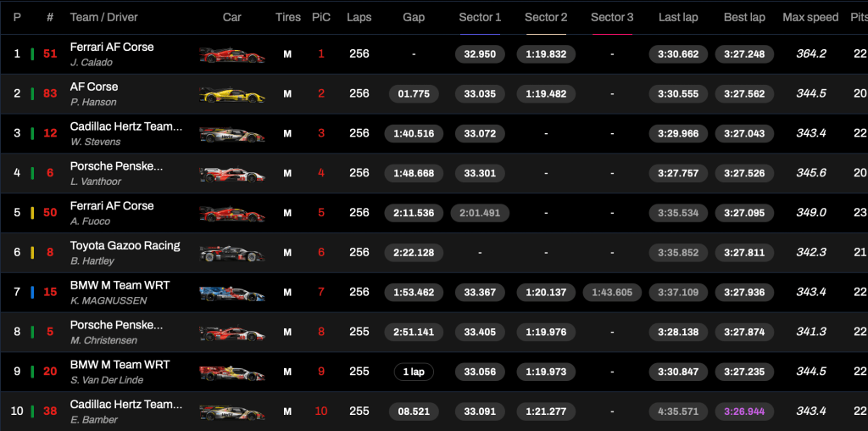Select the Sector 1 column header
The width and height of the screenshot is (868, 431).
(x=480, y=17)
